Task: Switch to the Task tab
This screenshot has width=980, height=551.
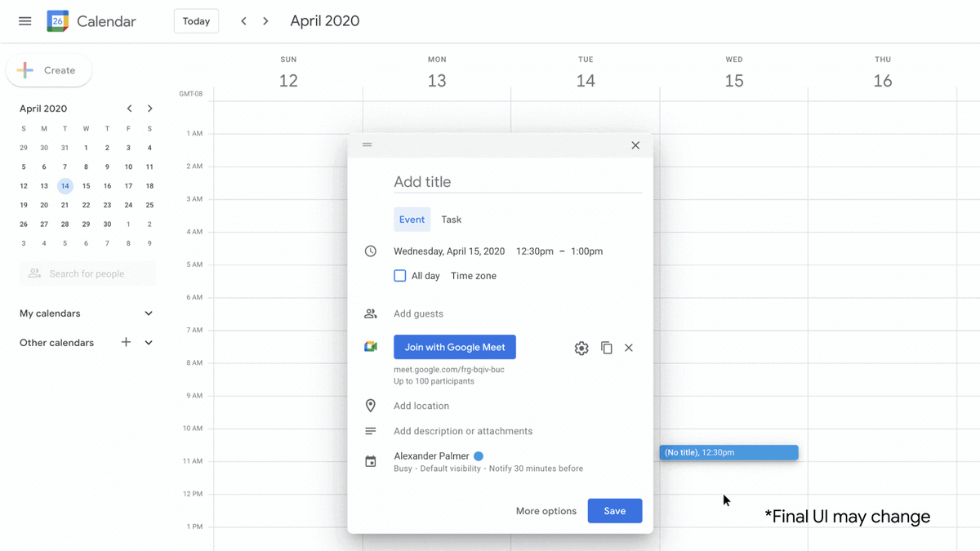Action: pos(451,220)
